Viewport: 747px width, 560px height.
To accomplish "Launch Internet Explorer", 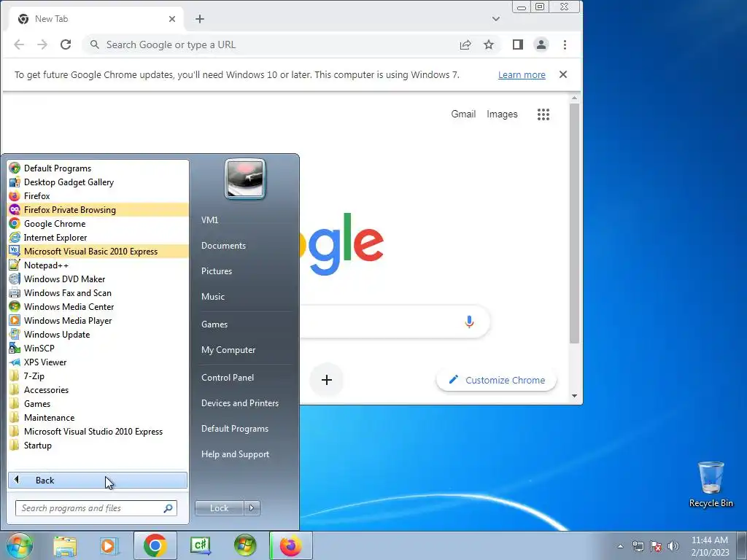I will (98, 237).
